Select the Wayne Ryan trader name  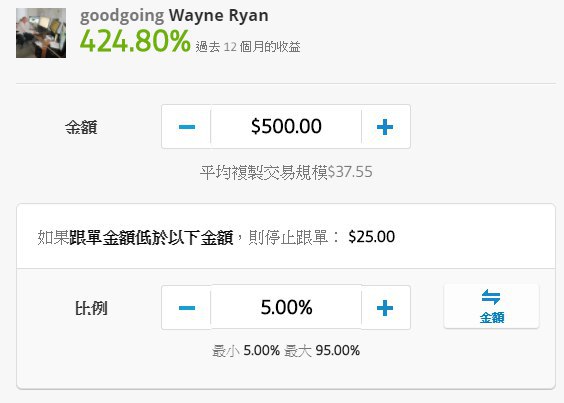tap(219, 15)
